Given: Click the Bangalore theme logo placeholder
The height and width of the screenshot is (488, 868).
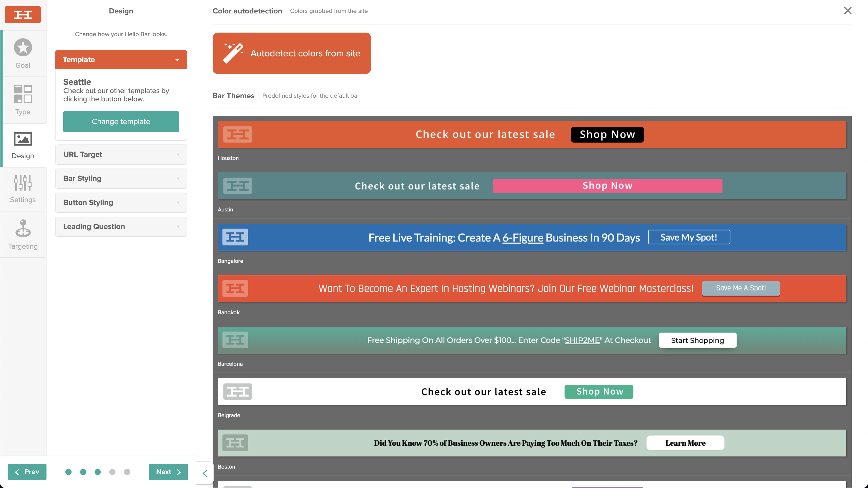Looking at the screenshot, I should [235, 237].
